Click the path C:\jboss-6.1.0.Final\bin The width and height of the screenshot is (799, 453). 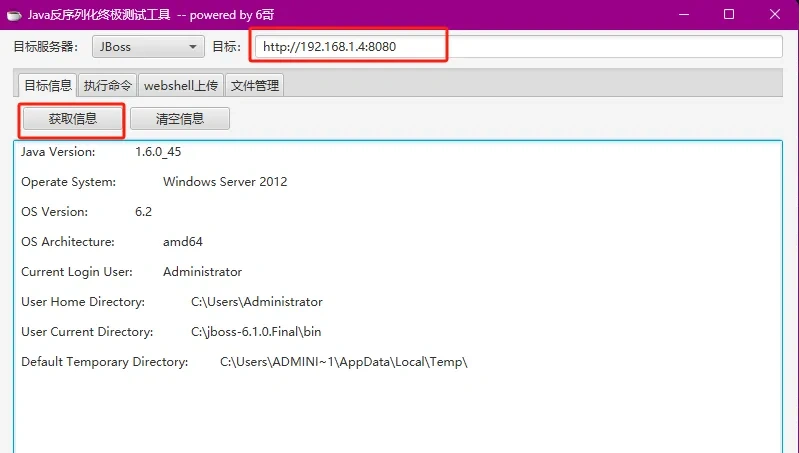point(256,332)
